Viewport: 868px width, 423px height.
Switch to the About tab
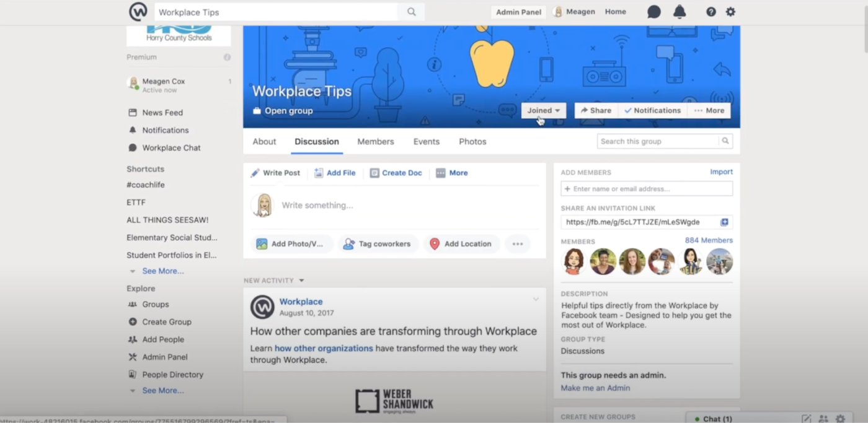pyautogui.click(x=264, y=142)
